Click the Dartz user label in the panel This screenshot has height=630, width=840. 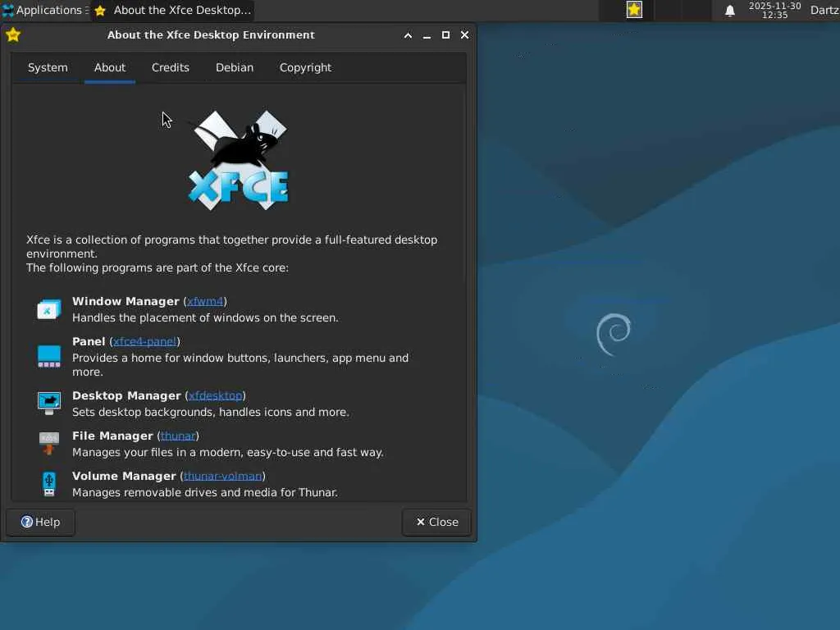[x=824, y=10]
